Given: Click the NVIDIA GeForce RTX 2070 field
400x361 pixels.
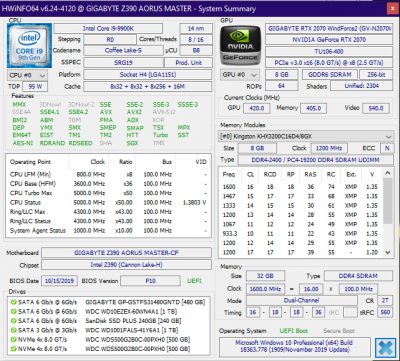Looking at the screenshot, I should point(329,40).
